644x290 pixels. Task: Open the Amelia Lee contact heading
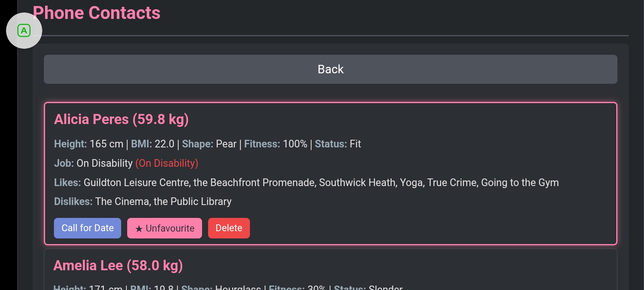[118, 265]
